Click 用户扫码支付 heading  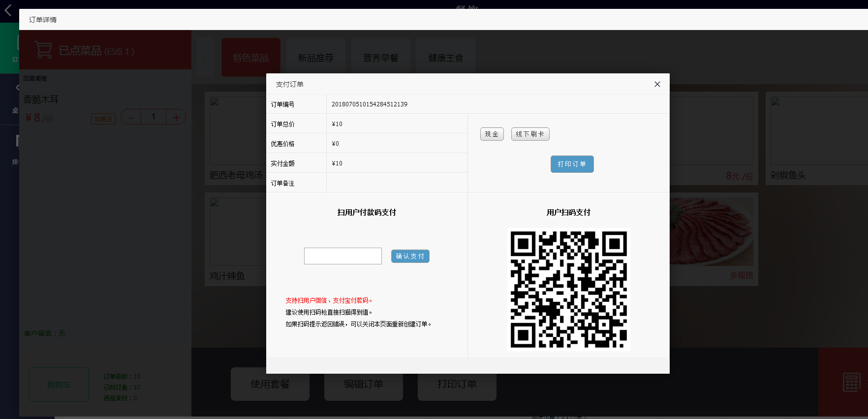(x=568, y=212)
